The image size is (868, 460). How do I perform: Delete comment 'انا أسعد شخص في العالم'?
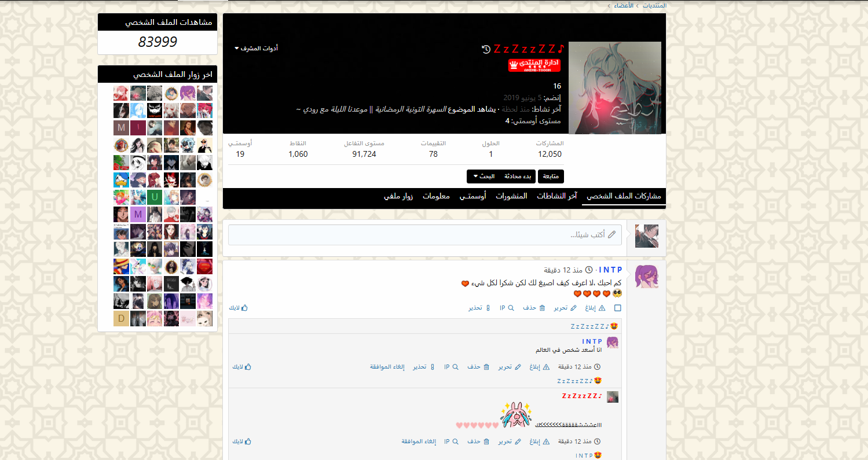tap(479, 367)
